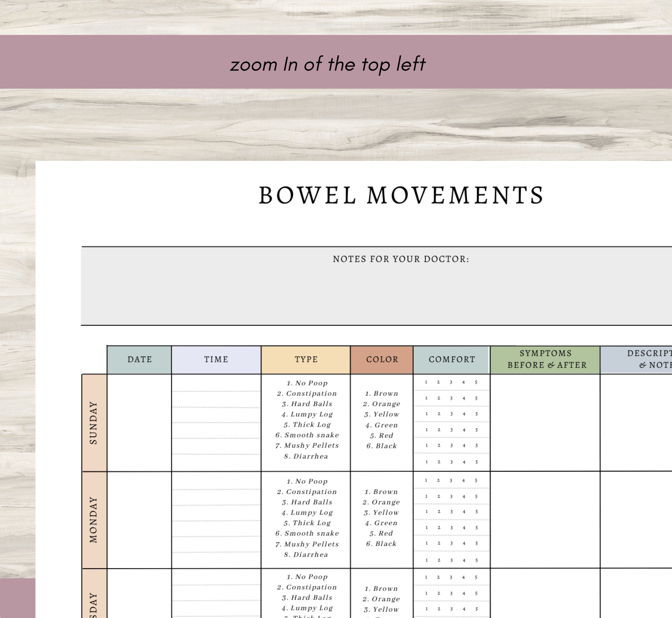Select the DATE column header
The width and height of the screenshot is (672, 618).
pos(140,360)
